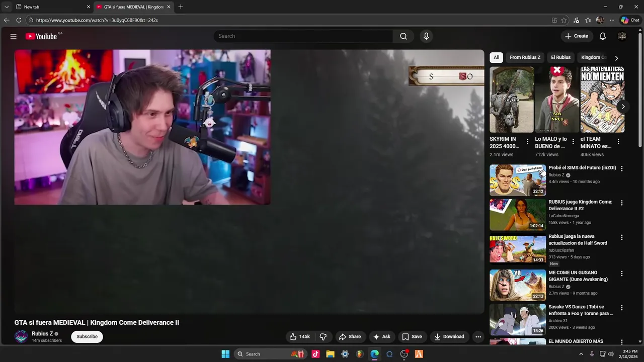Image resolution: width=644 pixels, height=362 pixels.
Task: Add this page to favorites star
Action: click(x=564, y=20)
